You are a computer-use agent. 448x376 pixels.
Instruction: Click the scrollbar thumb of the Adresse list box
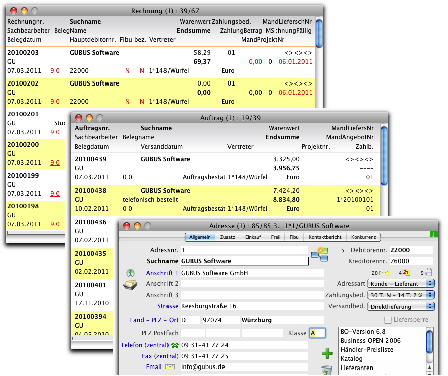coord(430,341)
